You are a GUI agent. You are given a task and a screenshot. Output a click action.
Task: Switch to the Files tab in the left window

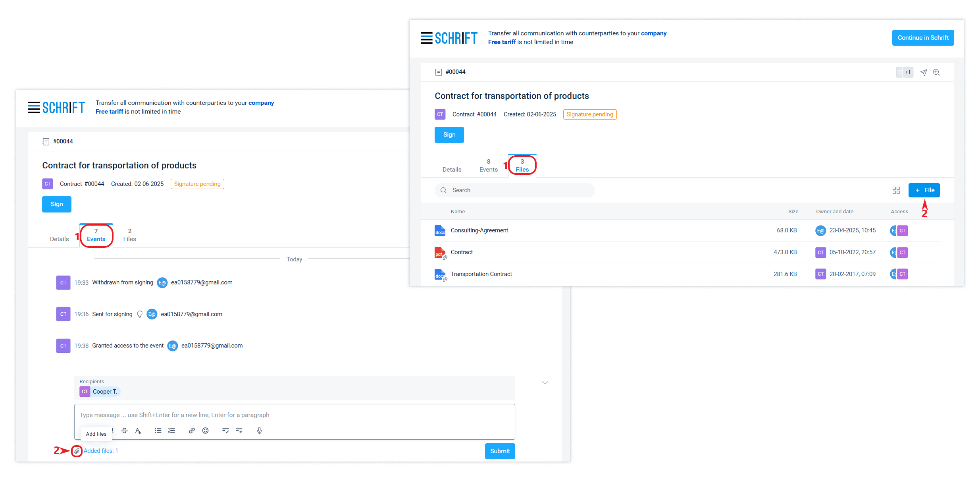pos(129,235)
